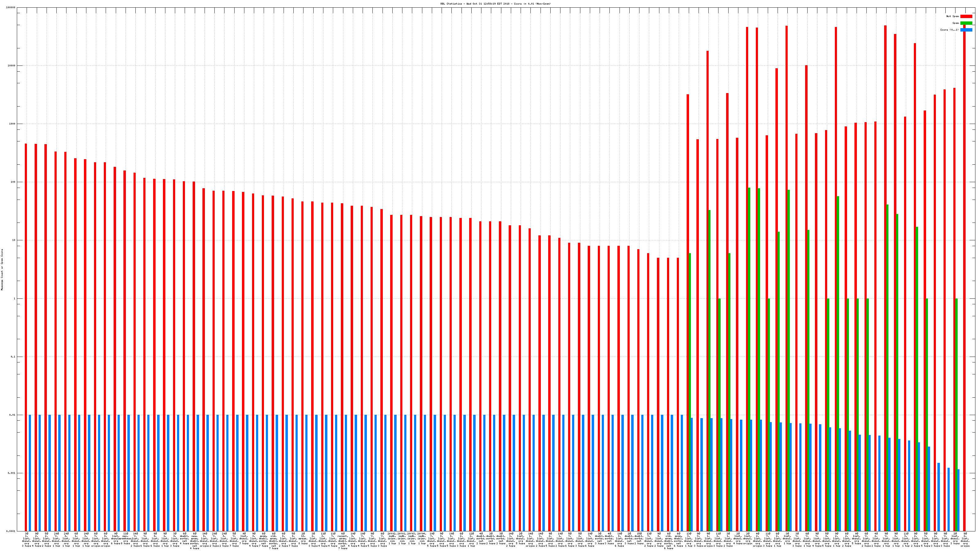
Task: Click the new.spam.dnsbl.sorbs.net 4 hops label
Action: [194, 541]
